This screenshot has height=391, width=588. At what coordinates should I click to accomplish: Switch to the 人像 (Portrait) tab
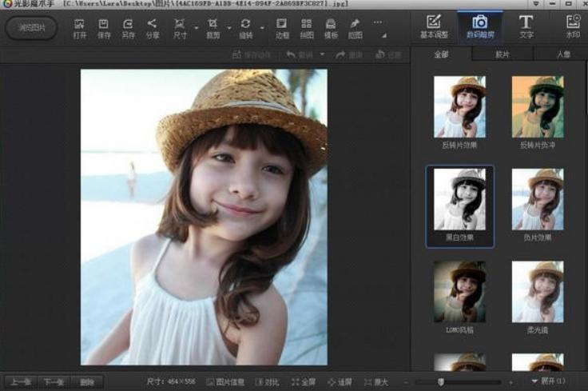click(562, 55)
